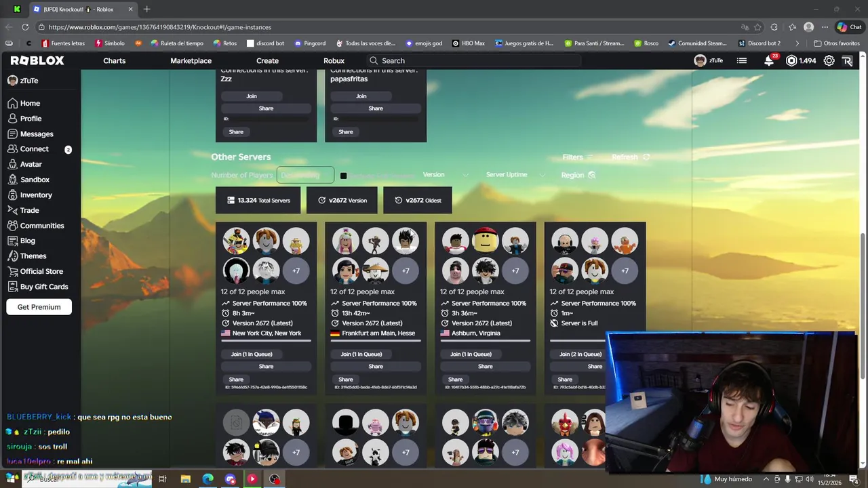
Task: Open Connect in left sidebar
Action: [x=28, y=149]
